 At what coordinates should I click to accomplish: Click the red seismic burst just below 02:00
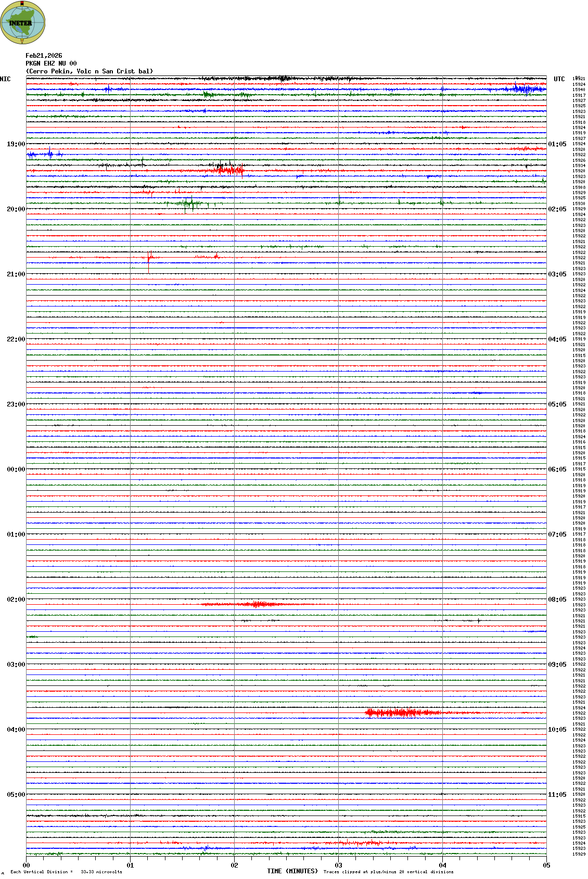[x=258, y=604]
